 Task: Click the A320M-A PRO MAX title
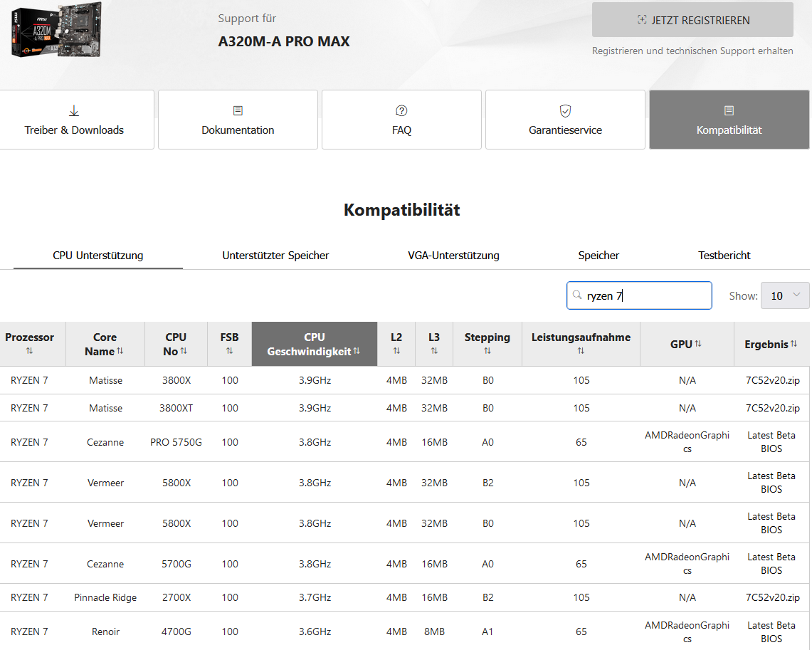[284, 41]
